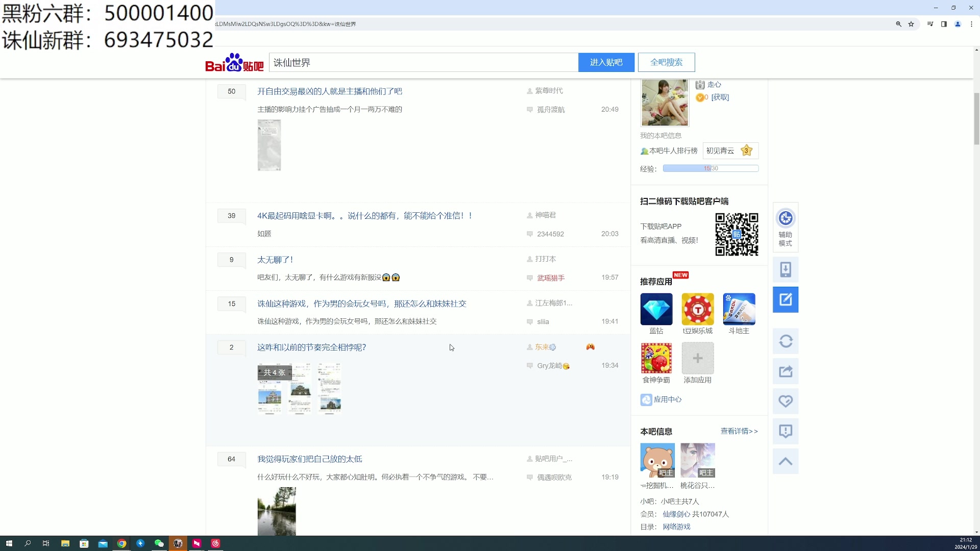Open Chrome's three-dot menu
The image size is (980, 551).
pyautogui.click(x=972, y=24)
